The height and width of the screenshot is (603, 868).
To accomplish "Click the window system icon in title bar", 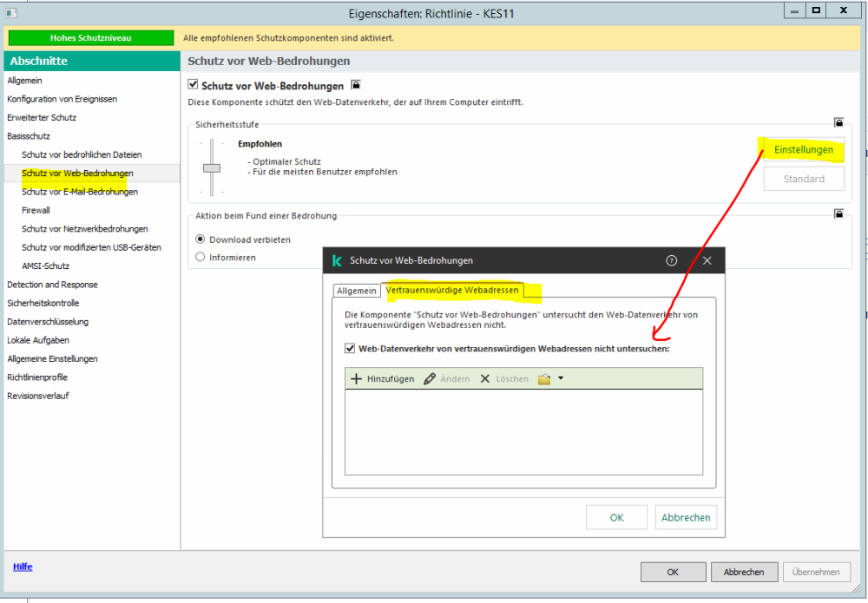I will (x=11, y=12).
